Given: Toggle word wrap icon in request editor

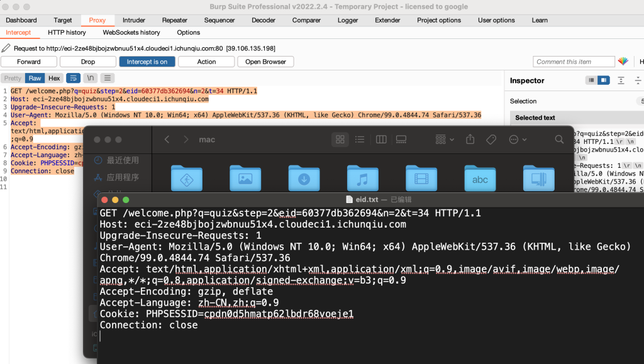Looking at the screenshot, I should tap(73, 78).
